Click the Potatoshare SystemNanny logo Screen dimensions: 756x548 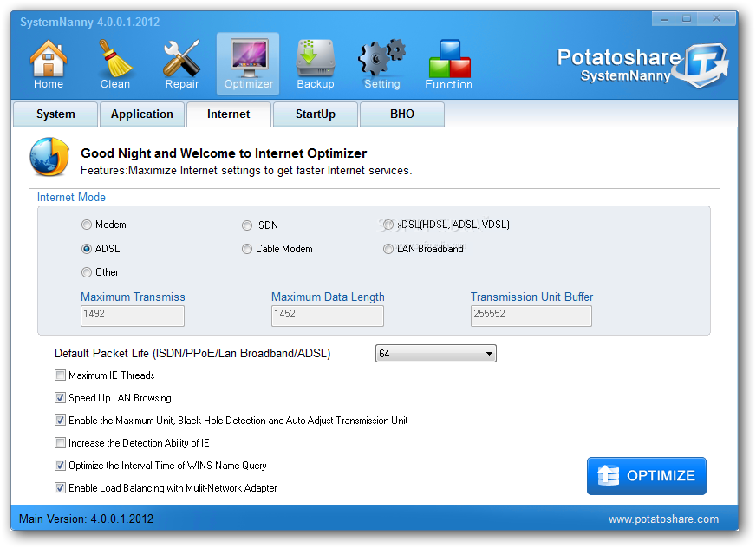pos(642,65)
